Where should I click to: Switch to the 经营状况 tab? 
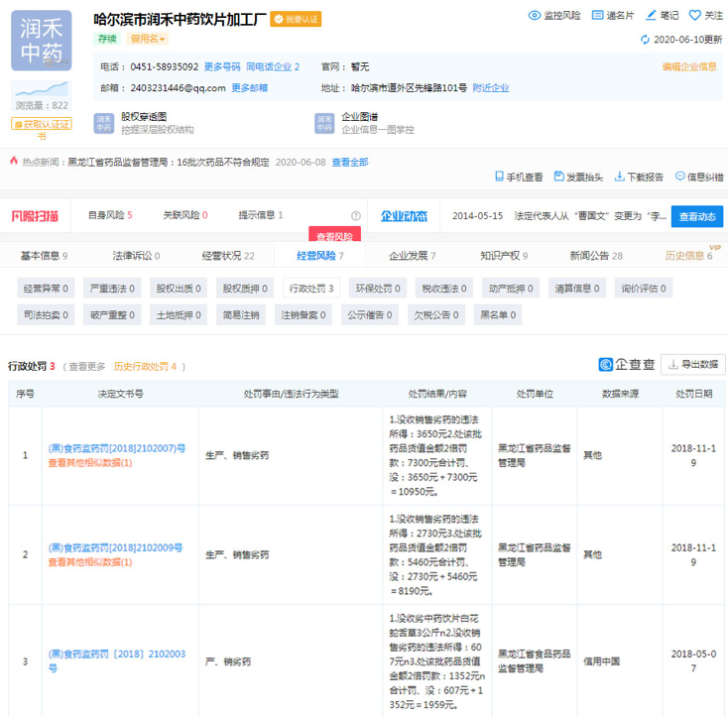coord(228,255)
